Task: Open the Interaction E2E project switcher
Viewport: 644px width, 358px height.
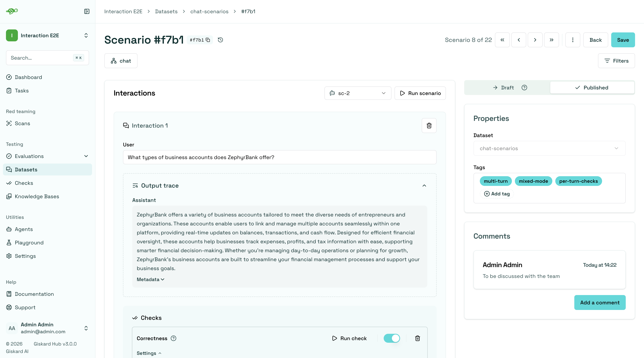Action: [x=48, y=35]
